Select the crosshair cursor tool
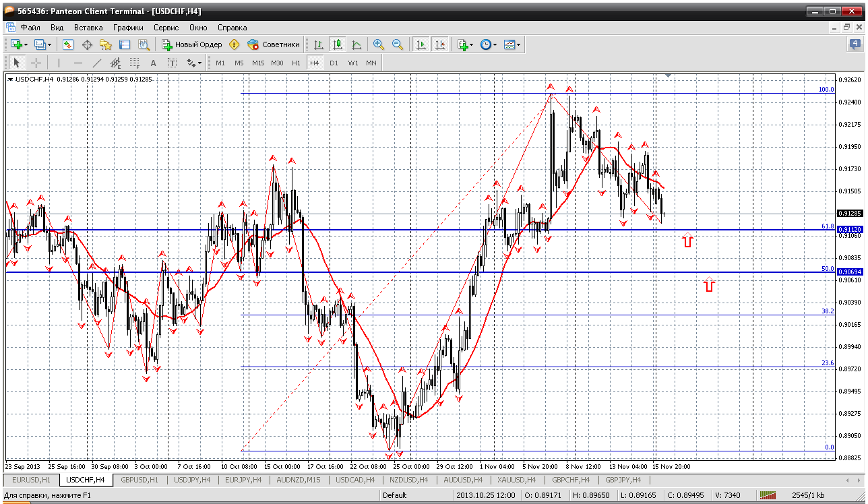 tap(36, 63)
